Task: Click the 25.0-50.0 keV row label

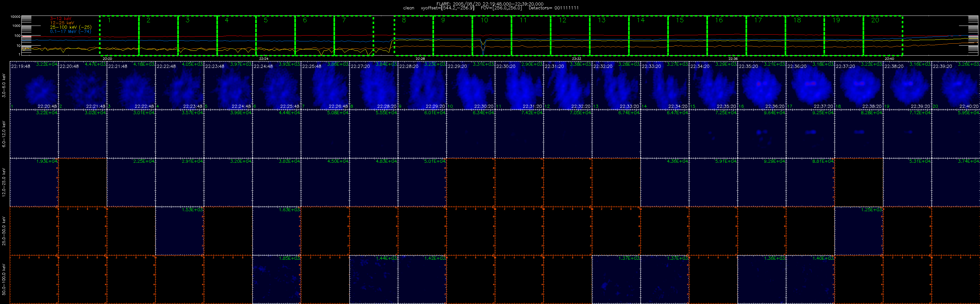Action: click(x=4, y=231)
